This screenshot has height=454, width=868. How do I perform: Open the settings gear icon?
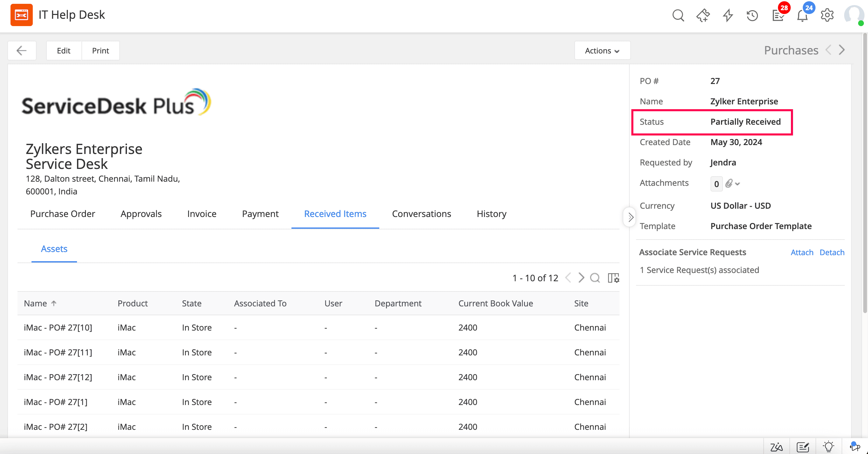(827, 15)
